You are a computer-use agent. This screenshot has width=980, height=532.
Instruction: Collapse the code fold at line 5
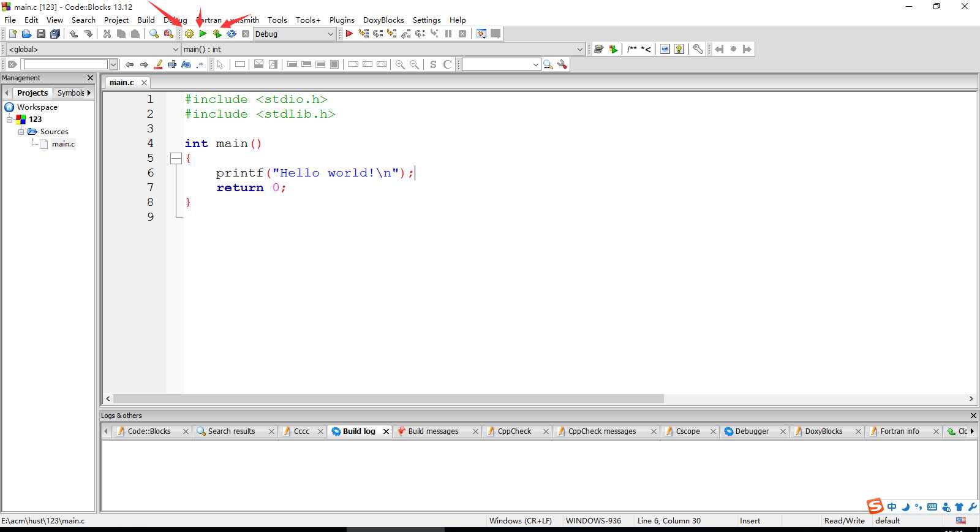pos(176,158)
